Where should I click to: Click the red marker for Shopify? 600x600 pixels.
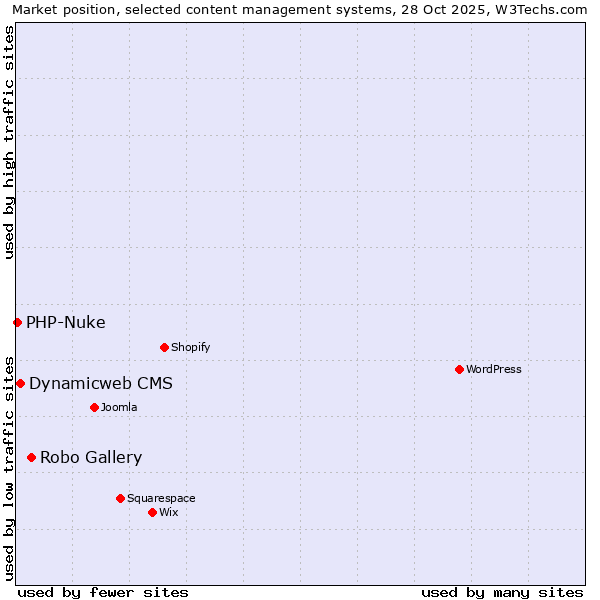(x=164, y=347)
